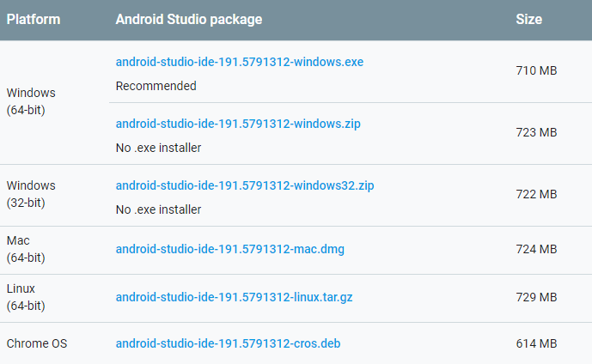Click the Size column header

pos(528,20)
